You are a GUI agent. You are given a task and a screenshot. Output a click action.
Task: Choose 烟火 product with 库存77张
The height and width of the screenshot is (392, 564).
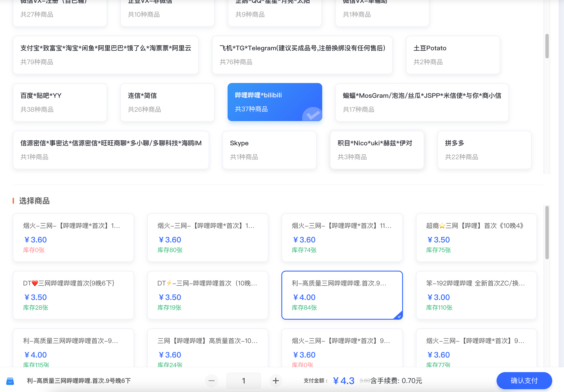[476, 348]
